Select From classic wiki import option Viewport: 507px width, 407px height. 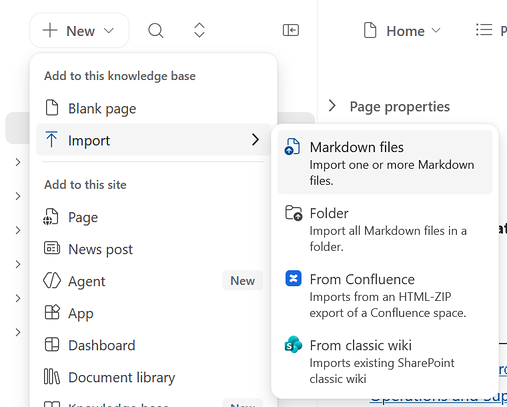pyautogui.click(x=385, y=361)
